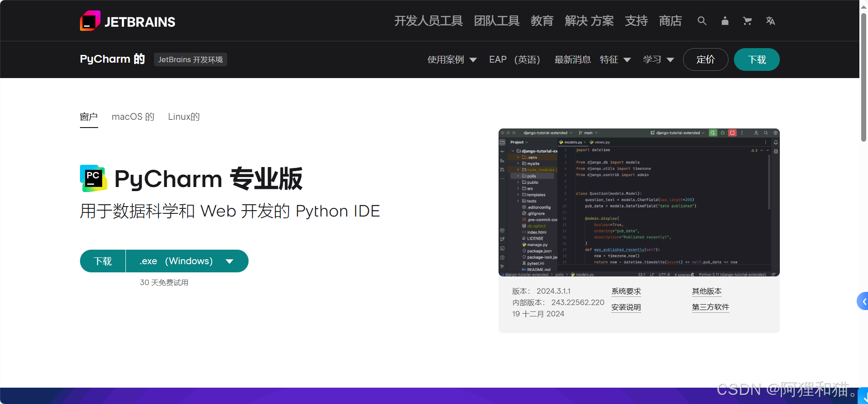Viewport: 868px width, 404px height.
Task: Open the 最新消息 link
Action: [573, 59]
